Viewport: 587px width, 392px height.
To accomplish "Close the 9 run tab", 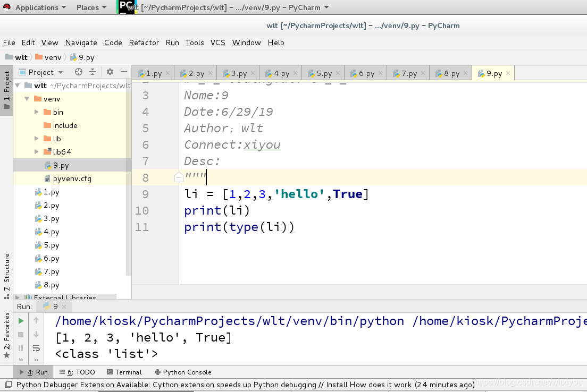I will click(64, 306).
